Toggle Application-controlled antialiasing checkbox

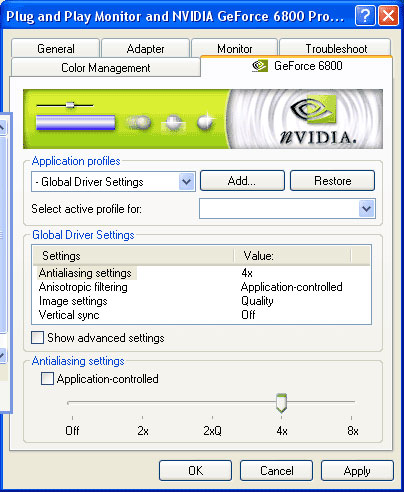tap(47, 379)
